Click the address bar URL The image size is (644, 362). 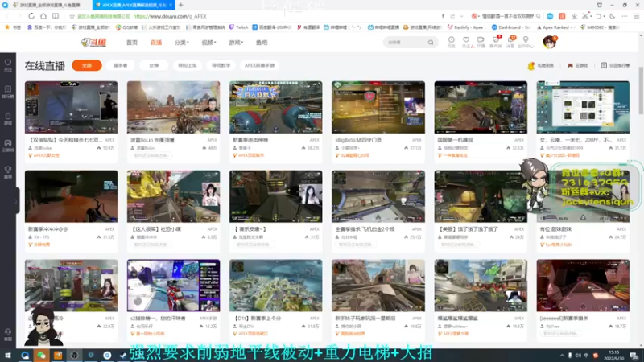pos(170,16)
